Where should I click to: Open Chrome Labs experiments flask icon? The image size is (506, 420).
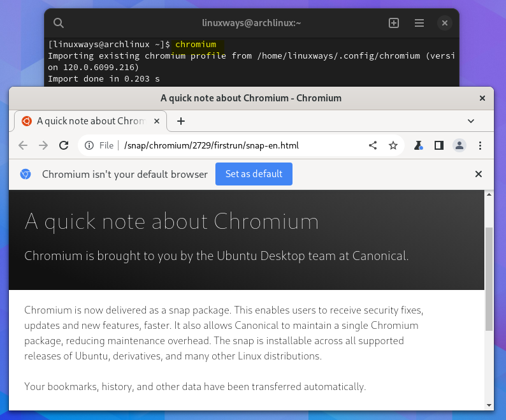[x=419, y=145]
